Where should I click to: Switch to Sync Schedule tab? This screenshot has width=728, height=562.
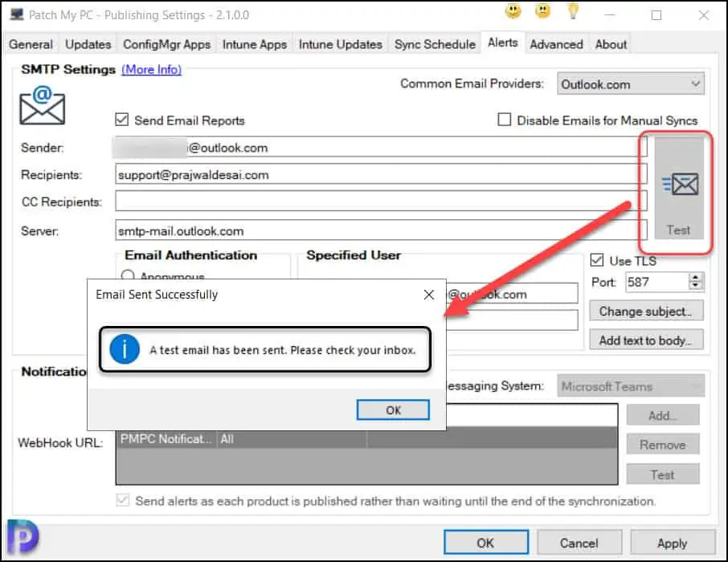pyautogui.click(x=435, y=44)
